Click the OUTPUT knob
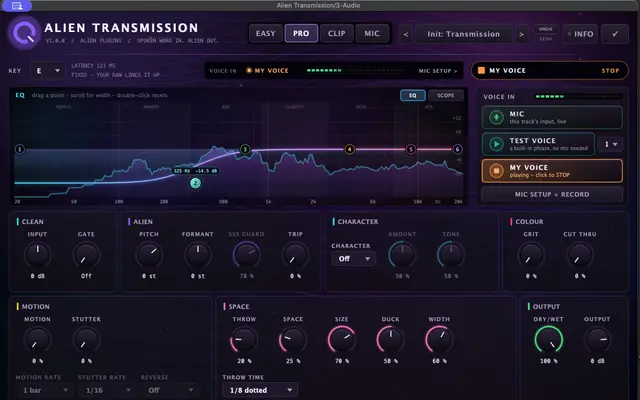 (597, 340)
